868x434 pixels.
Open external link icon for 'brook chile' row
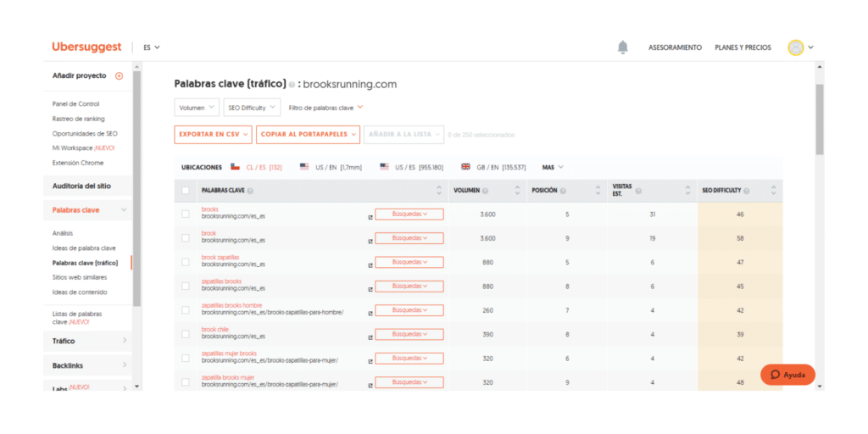tap(370, 337)
